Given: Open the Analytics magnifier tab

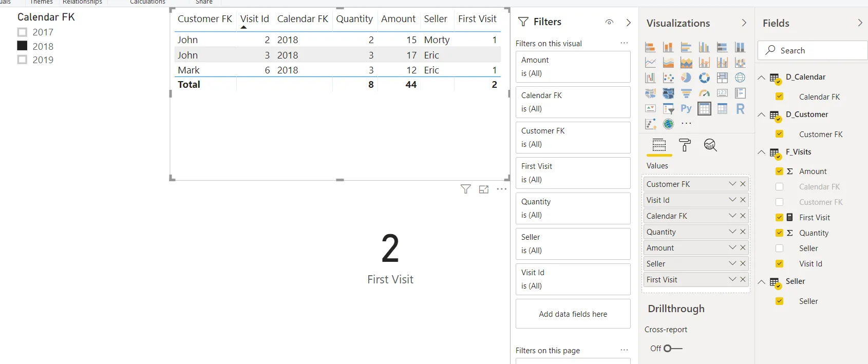Looking at the screenshot, I should (x=710, y=145).
